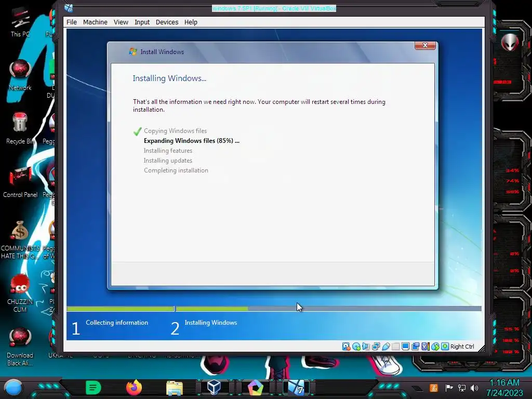This screenshot has height=399, width=532.
Task: Click the Java update tray icon
Action: coord(434,388)
